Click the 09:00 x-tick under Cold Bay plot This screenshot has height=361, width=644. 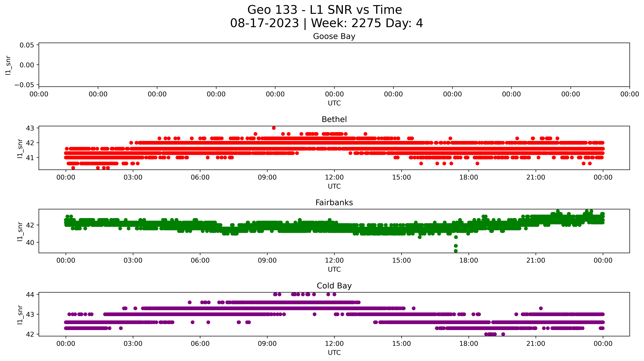pyautogui.click(x=267, y=344)
